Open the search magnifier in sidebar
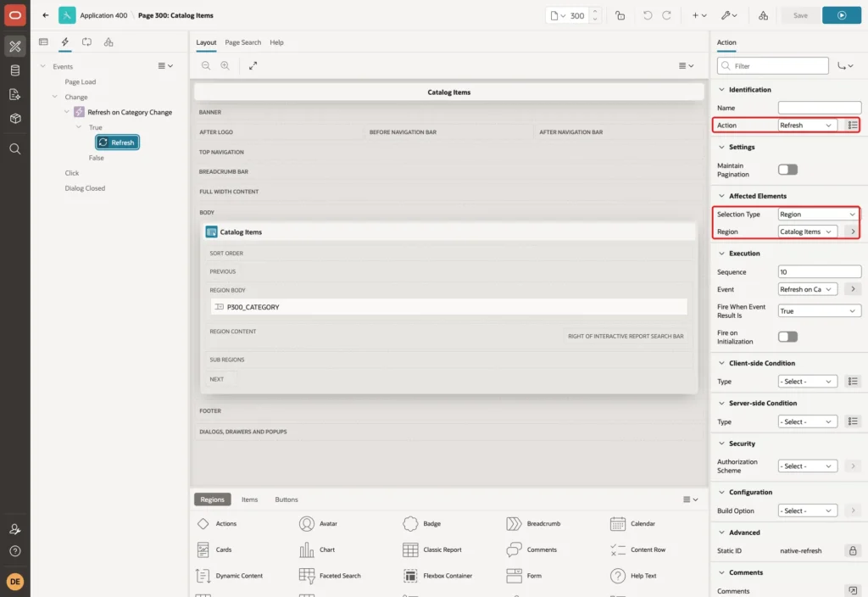 point(15,149)
